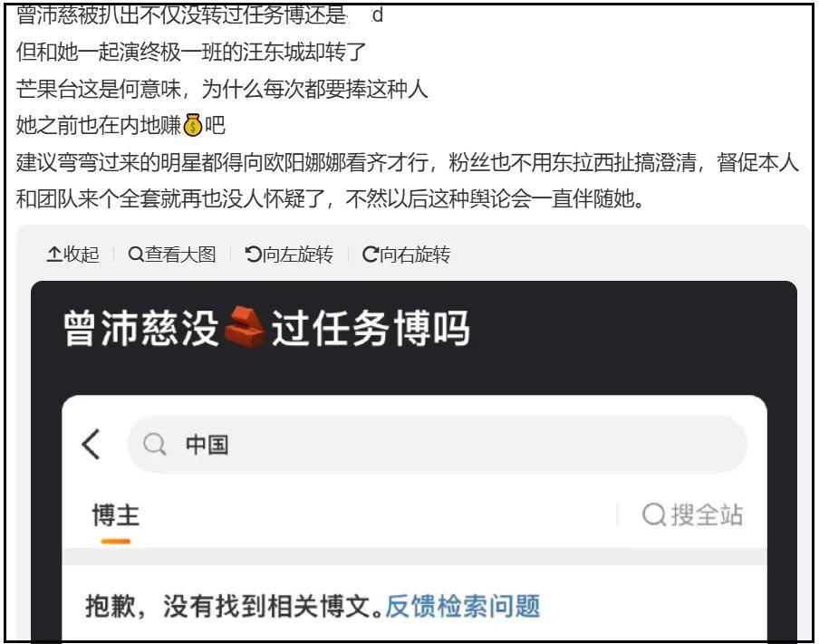Click the search field containing 中国

tap(437, 445)
